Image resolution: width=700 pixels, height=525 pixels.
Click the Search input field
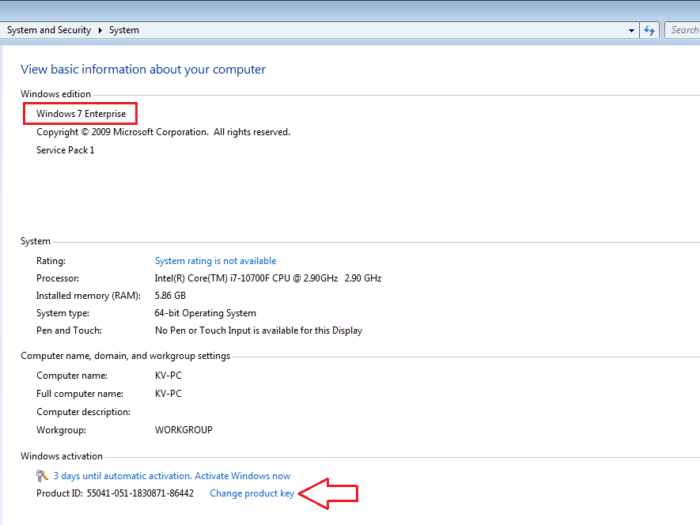pyautogui.click(x=683, y=30)
